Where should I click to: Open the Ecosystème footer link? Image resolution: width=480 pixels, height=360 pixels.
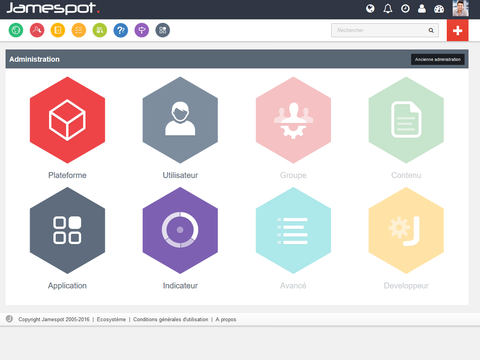click(x=111, y=319)
